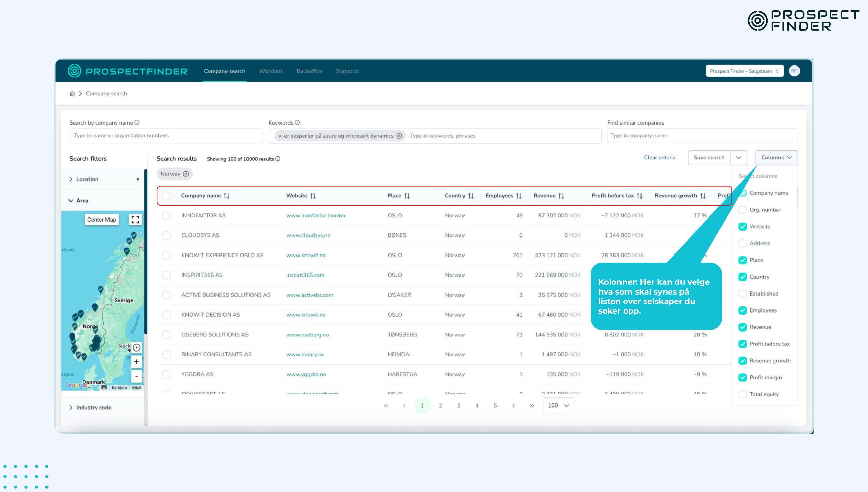Zoom in on the map
868x492 pixels.
pos(136,362)
